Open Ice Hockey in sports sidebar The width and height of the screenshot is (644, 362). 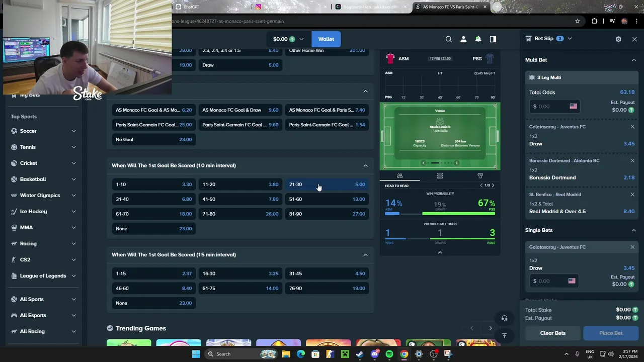point(33,211)
